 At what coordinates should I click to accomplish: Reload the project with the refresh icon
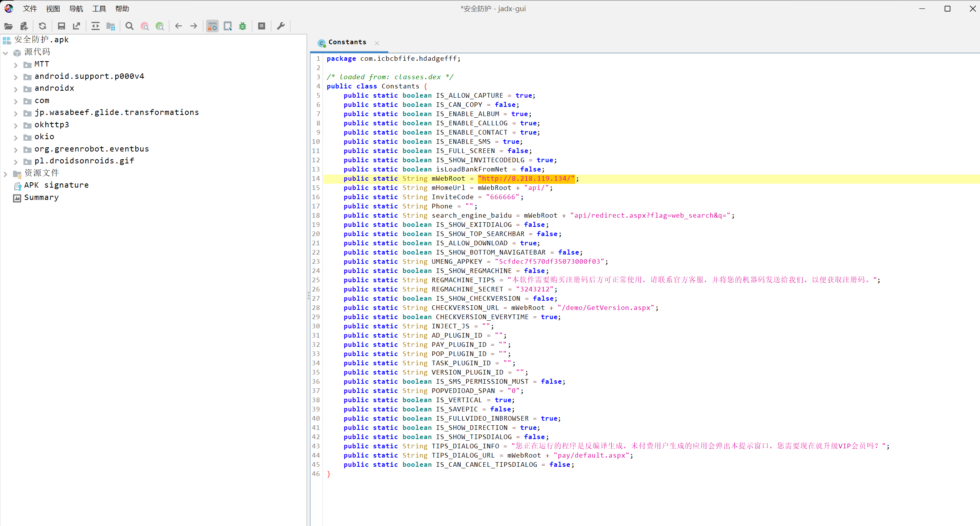pos(42,26)
